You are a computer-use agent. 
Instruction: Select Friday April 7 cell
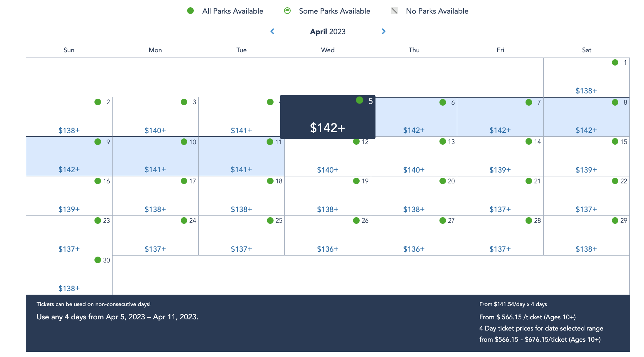click(500, 117)
